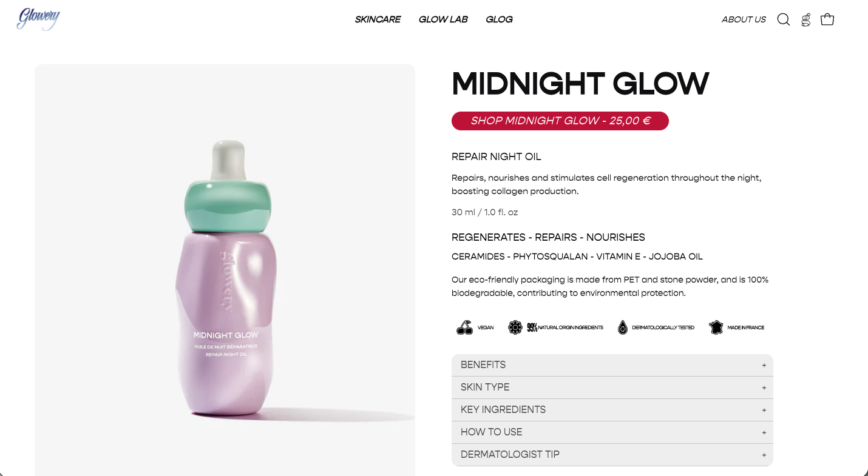Open the Skincare menu
Screen dimensions: 868x476
378,19
